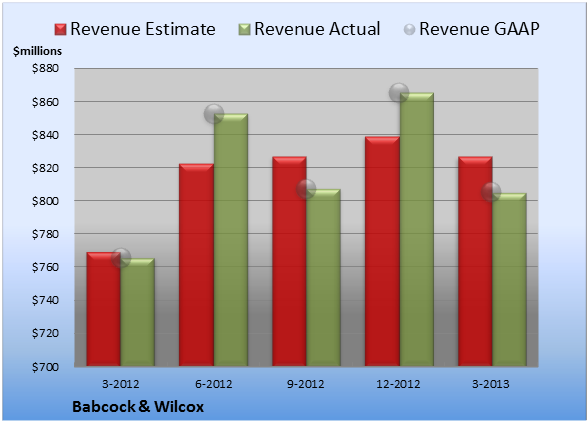Select the red estimate bar for 6-2012

click(x=196, y=265)
